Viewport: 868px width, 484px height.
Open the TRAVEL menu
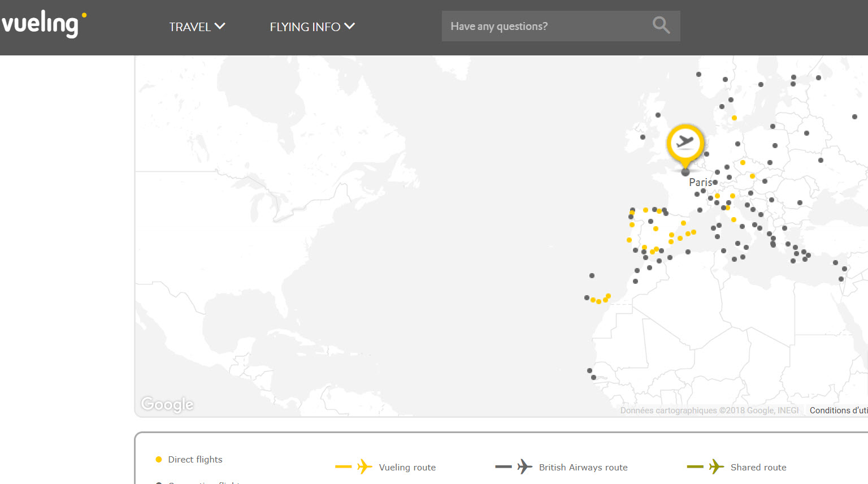[190, 27]
